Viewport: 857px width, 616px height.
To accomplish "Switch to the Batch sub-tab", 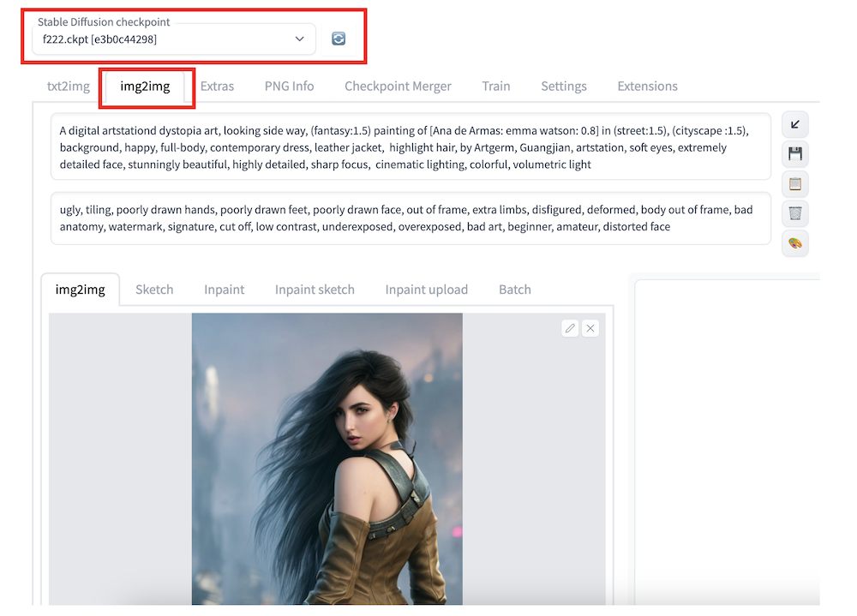I will [515, 290].
